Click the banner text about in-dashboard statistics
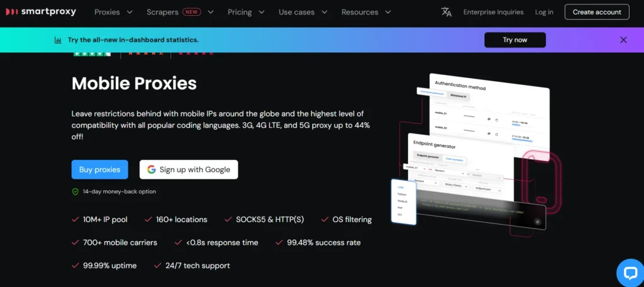This screenshot has height=287, width=644. coord(133,40)
